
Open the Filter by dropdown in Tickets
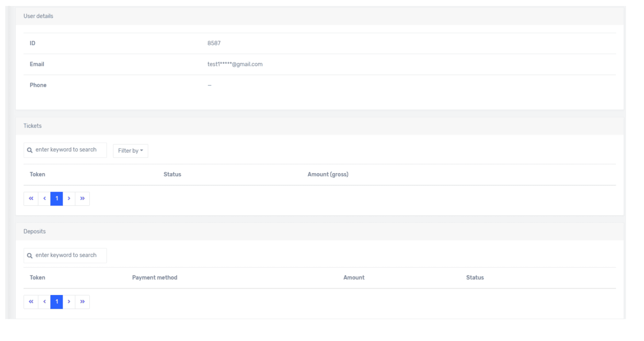click(x=130, y=151)
